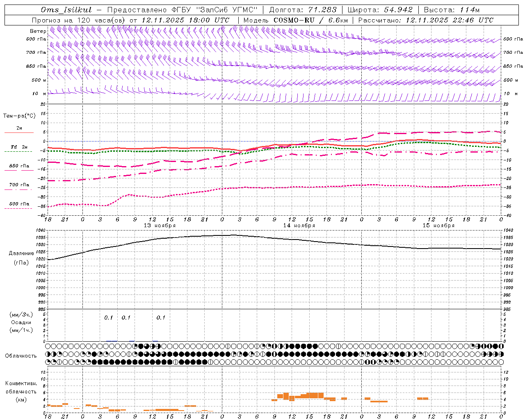Click the dotted pink line sample under '500 гПа' legend

click(18, 208)
